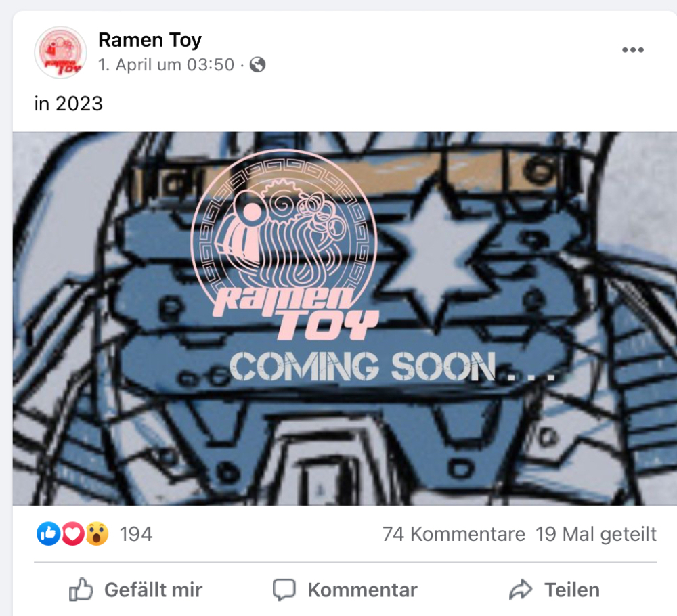Show the 194 reactions list

coord(135,534)
